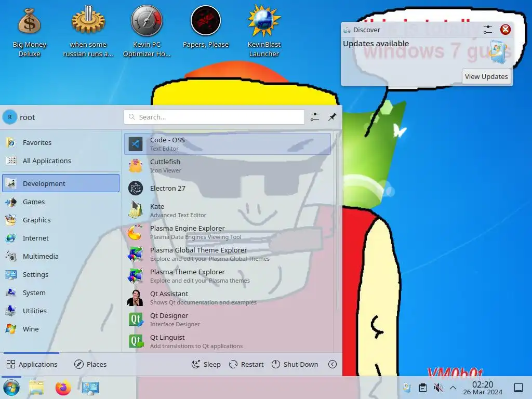The width and height of the screenshot is (532, 399).
Task: Click the Restart button
Action: (246, 364)
